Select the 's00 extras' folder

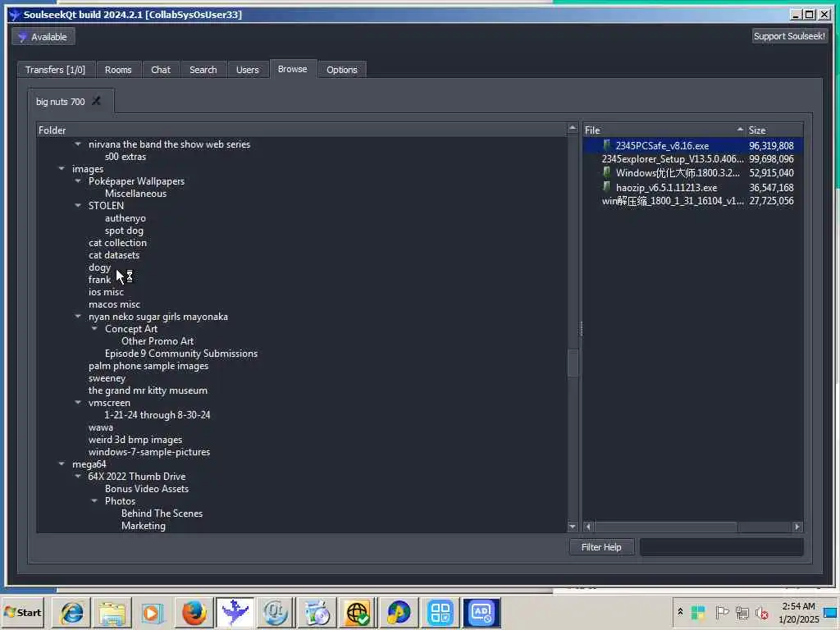point(126,157)
